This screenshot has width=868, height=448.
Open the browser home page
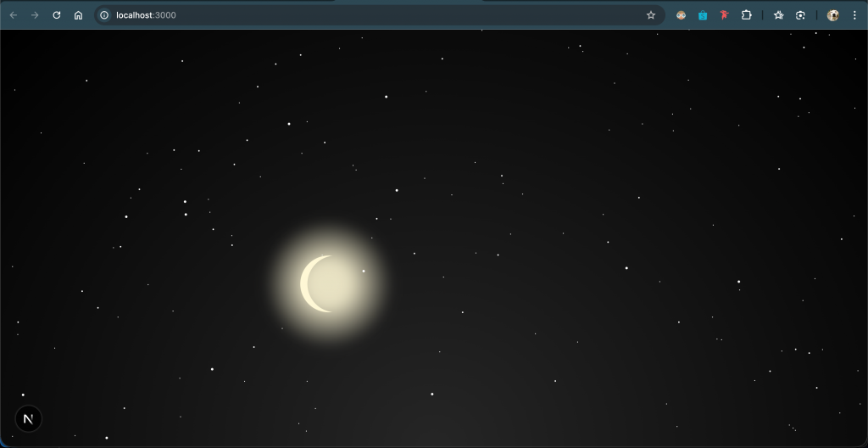click(78, 15)
